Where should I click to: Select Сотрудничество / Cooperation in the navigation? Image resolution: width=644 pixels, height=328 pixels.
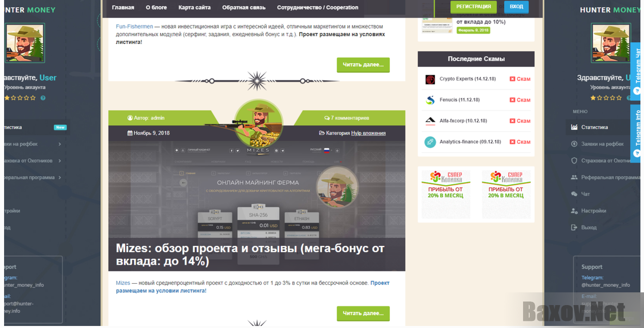point(318,7)
